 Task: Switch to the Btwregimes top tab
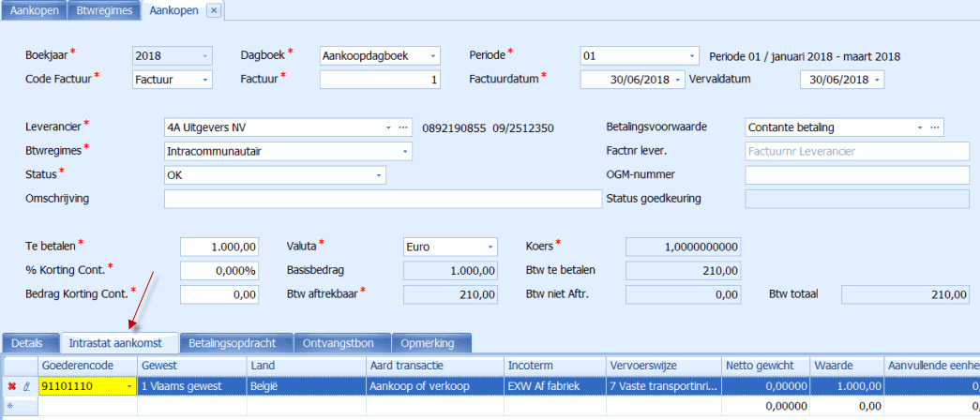[x=105, y=10]
